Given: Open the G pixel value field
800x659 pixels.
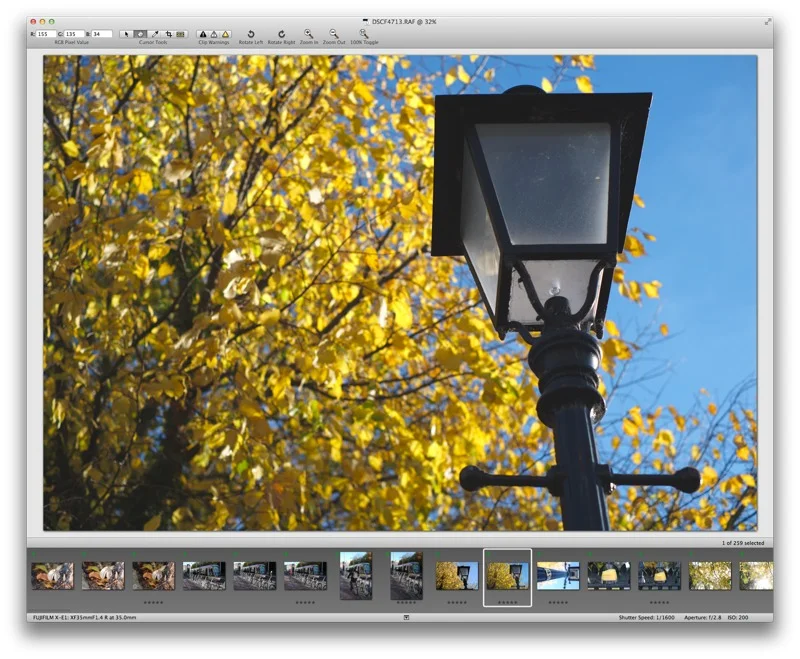Looking at the screenshot, I should pyautogui.click(x=73, y=32).
